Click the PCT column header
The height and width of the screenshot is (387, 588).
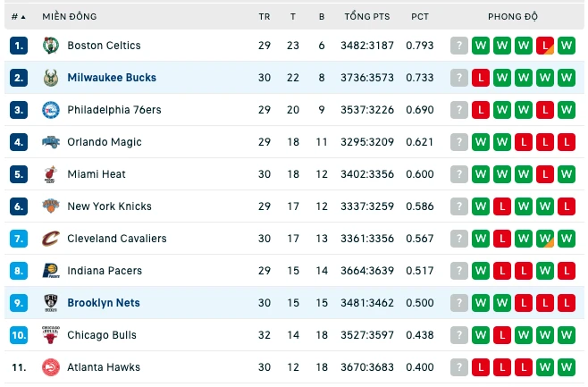tap(420, 16)
